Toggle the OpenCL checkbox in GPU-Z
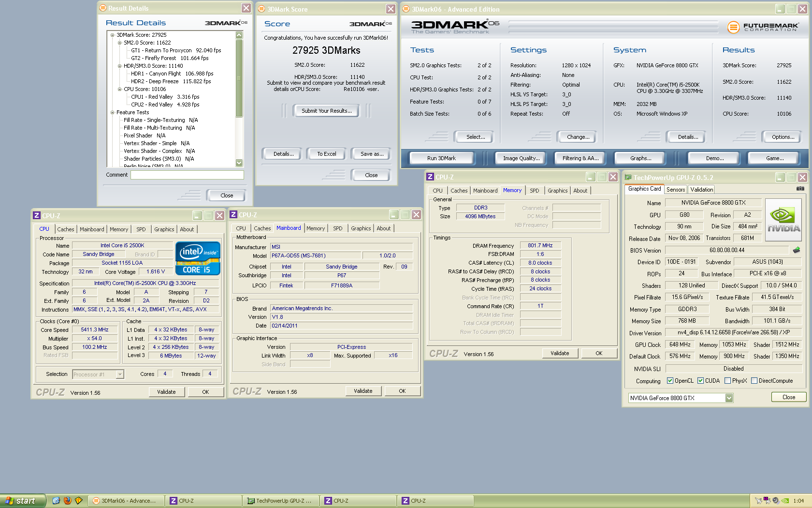This screenshot has height=508, width=812. (x=670, y=381)
